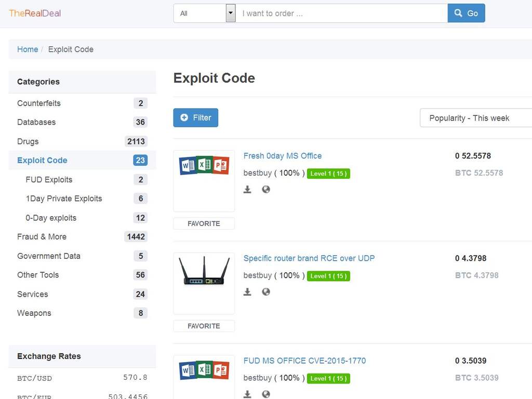The image size is (532, 399).
Task: Click the download icon under Fresh 0day MS Office
Action: (247, 189)
